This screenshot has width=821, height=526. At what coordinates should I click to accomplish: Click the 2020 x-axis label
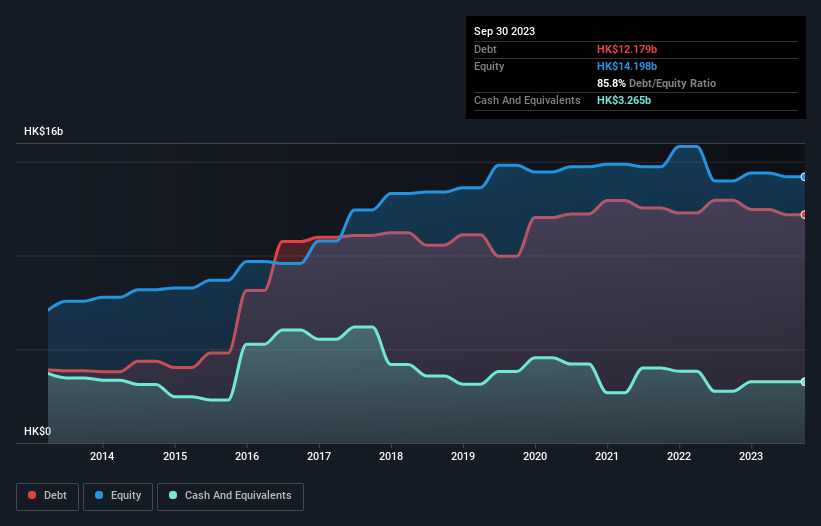click(x=535, y=456)
